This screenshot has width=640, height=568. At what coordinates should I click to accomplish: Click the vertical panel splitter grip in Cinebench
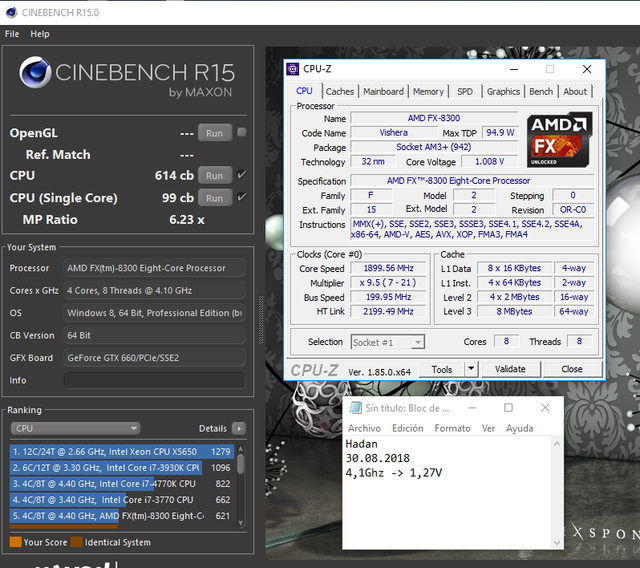[261, 320]
